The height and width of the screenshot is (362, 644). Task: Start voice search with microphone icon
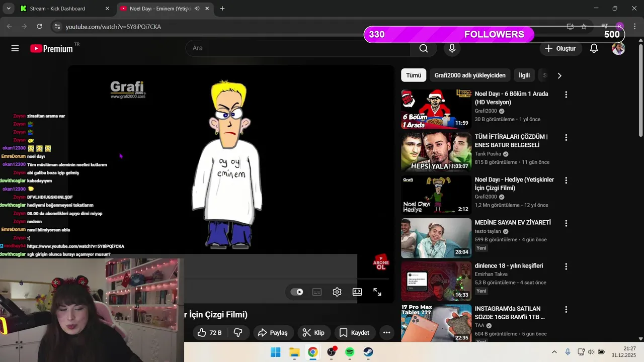click(452, 48)
